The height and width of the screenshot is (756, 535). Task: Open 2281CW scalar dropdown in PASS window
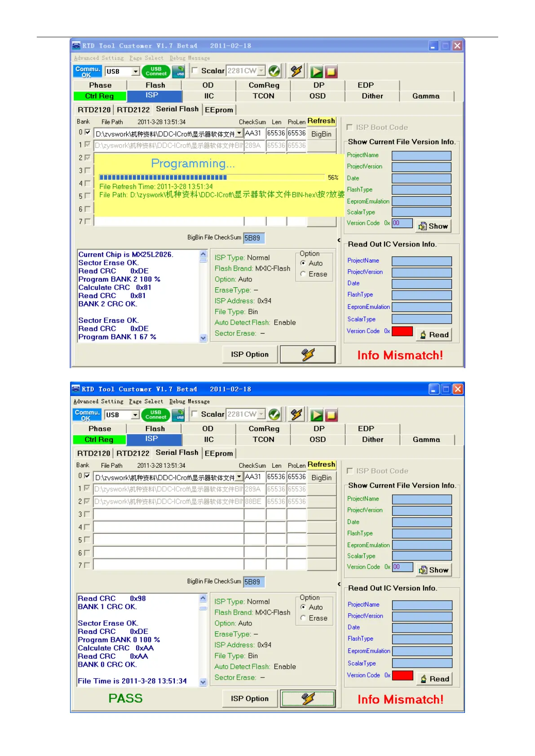[261, 414]
